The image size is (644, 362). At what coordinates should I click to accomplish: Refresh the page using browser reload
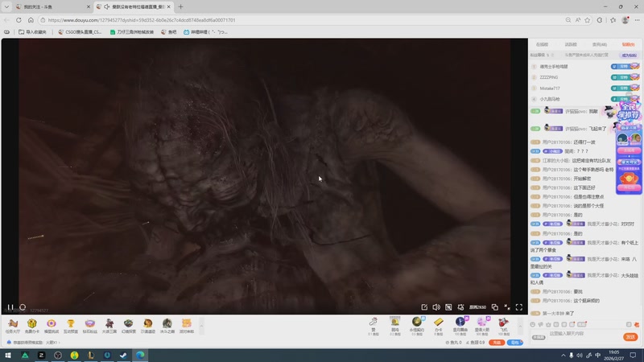[x=19, y=20]
